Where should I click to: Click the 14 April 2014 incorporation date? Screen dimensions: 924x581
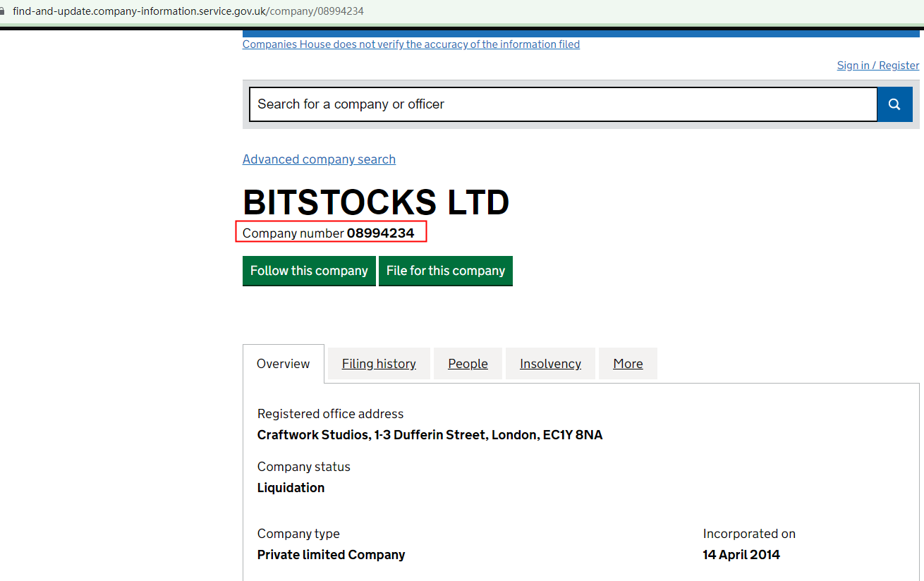[741, 555]
